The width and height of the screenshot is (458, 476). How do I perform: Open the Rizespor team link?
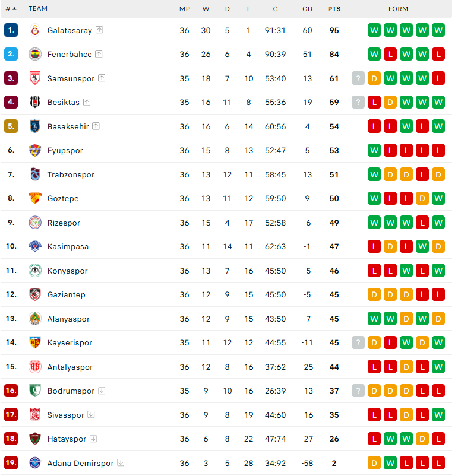[64, 223]
